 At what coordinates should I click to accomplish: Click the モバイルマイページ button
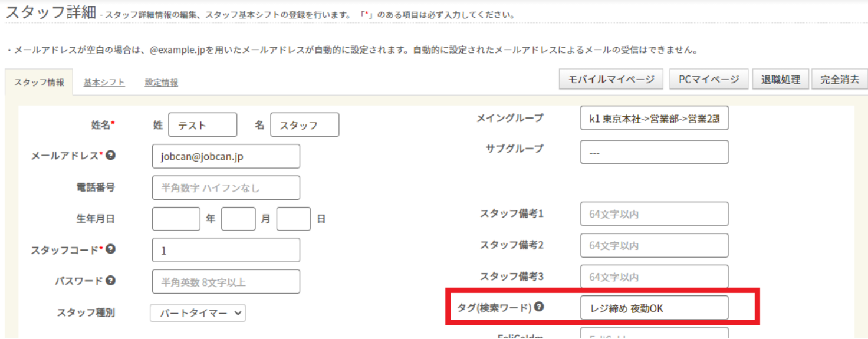[611, 80]
